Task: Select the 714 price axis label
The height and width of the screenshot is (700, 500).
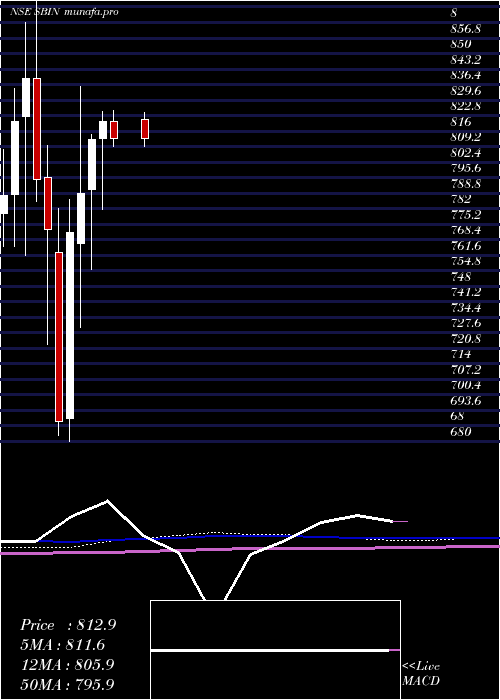Action: (461, 354)
